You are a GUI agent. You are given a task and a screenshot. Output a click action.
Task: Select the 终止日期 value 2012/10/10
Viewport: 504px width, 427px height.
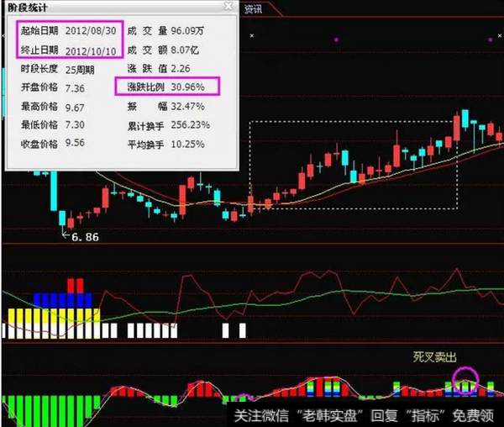coord(91,51)
